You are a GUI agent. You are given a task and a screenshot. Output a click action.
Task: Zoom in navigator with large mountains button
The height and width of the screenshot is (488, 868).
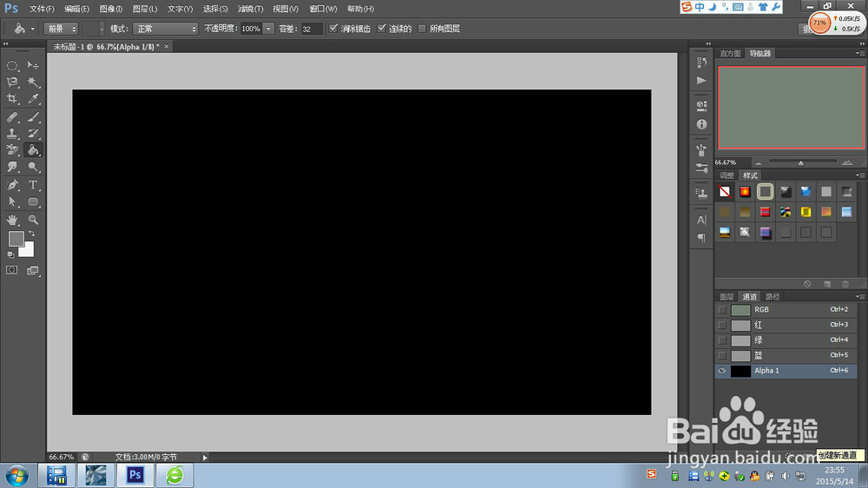coord(847,163)
